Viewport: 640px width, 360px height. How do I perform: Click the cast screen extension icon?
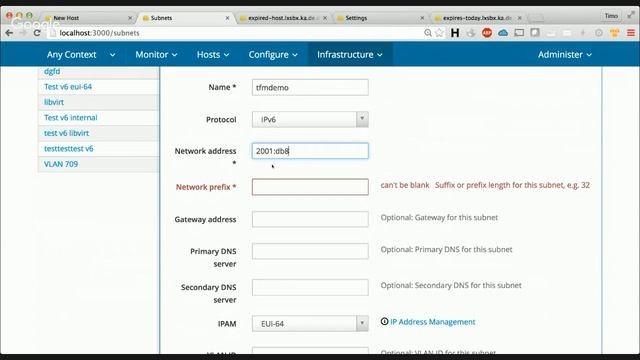coord(519,33)
